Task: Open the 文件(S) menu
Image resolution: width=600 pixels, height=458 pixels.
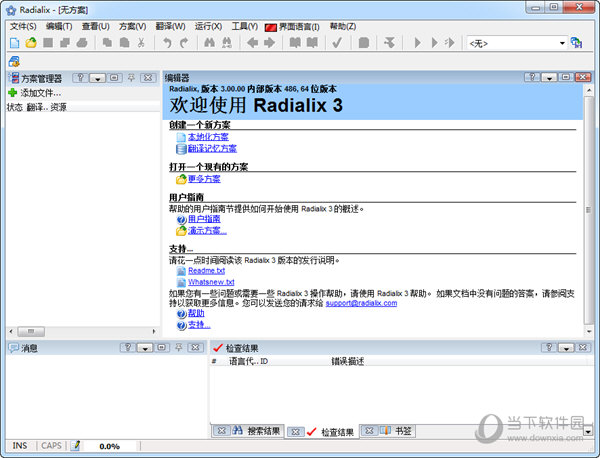Action: (x=23, y=26)
